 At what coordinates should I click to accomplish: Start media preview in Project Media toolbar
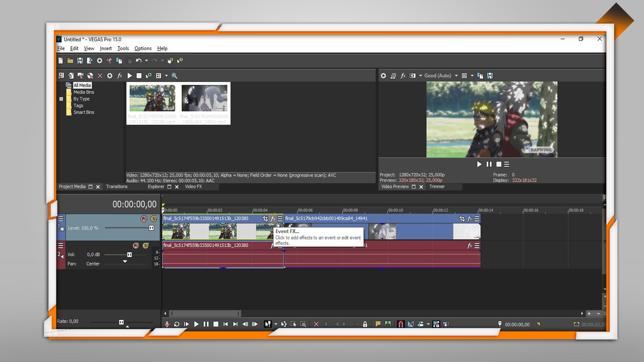[x=130, y=76]
